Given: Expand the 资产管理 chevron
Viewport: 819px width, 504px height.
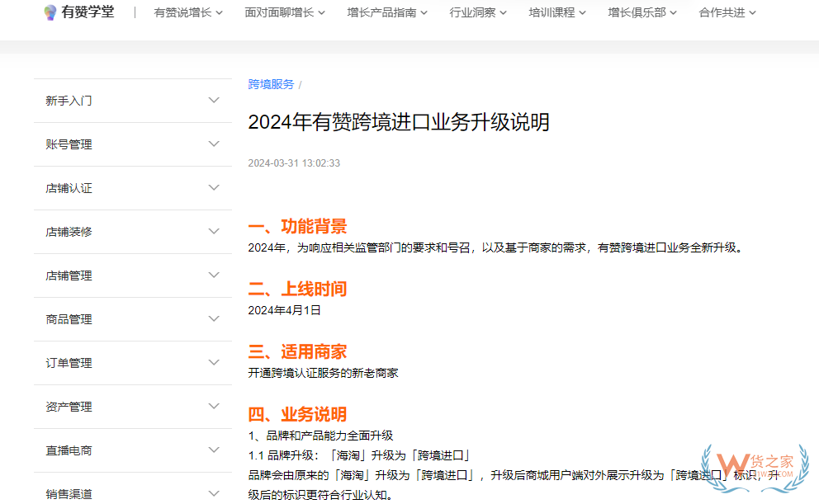Looking at the screenshot, I should coord(214,407).
